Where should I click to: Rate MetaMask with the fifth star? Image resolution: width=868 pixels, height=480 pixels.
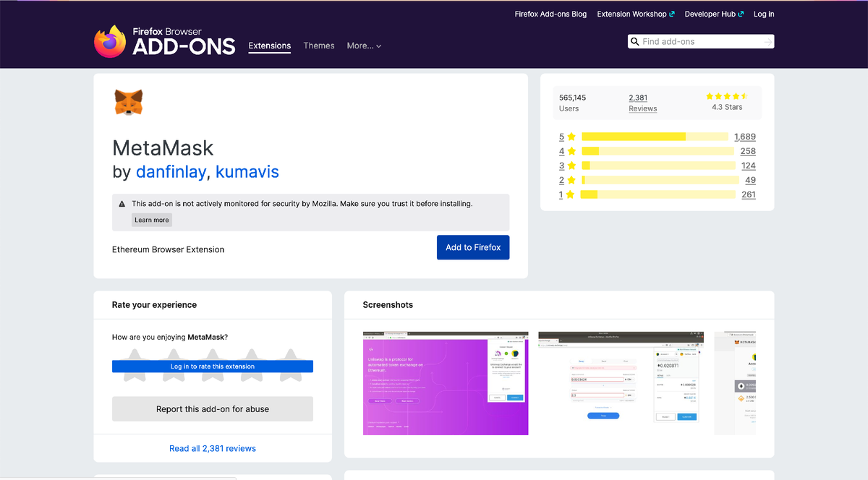pos(291,364)
